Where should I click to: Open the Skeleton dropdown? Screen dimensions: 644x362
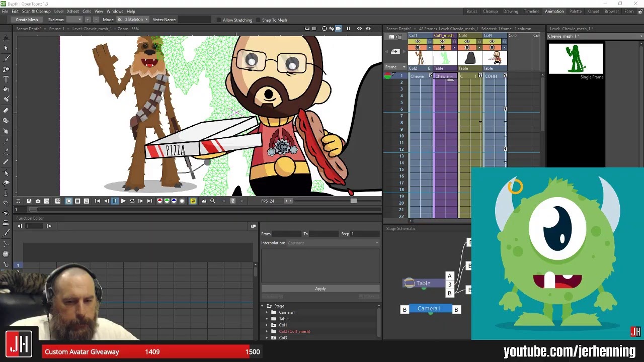click(74, 20)
